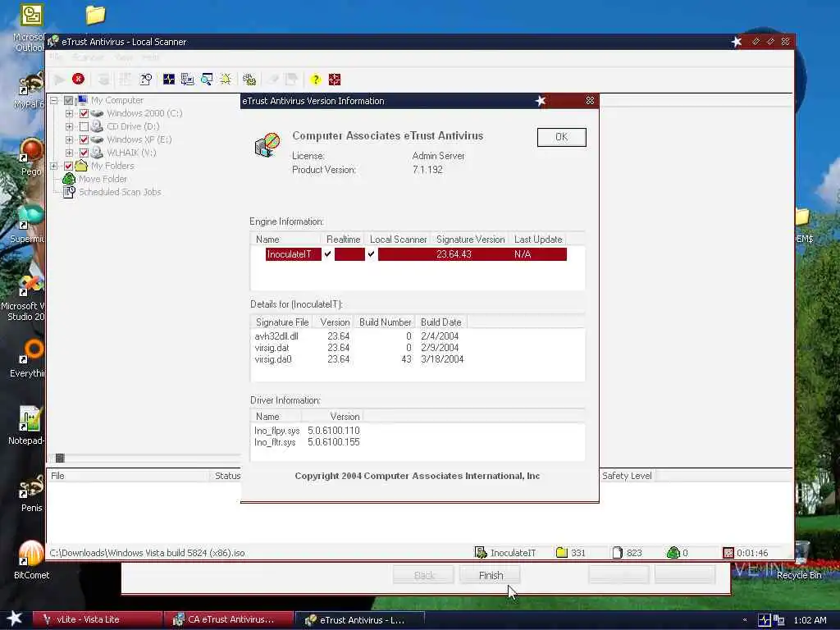Viewport: 840px width, 630px height.
Task: Expand WLHAIK (V:) tree node
Action: (69, 153)
